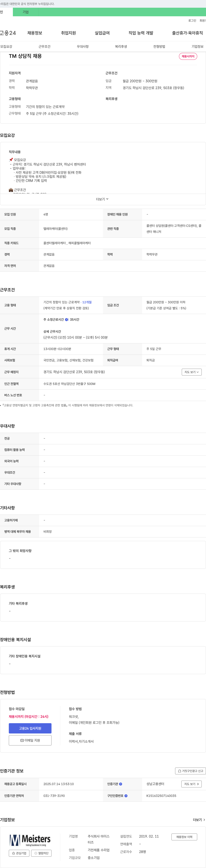The image size is (206, 868).
Task: Open 취업지원 main menu
Action: point(68,33)
